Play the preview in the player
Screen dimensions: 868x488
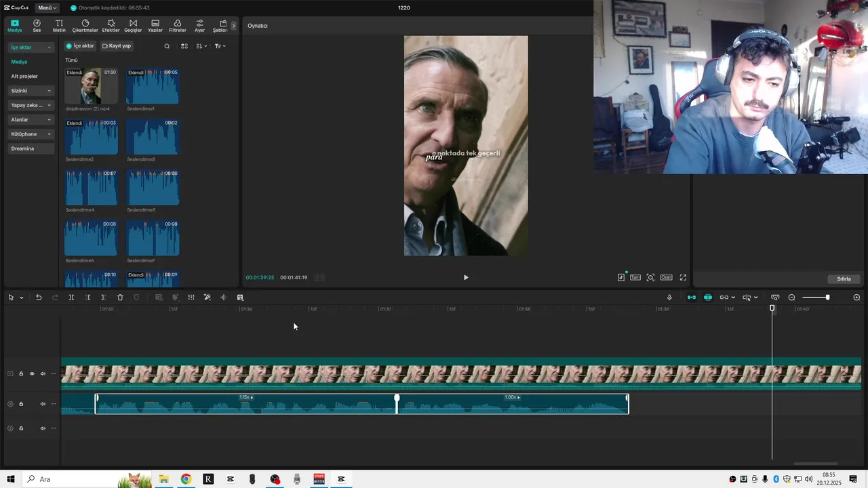pos(466,277)
